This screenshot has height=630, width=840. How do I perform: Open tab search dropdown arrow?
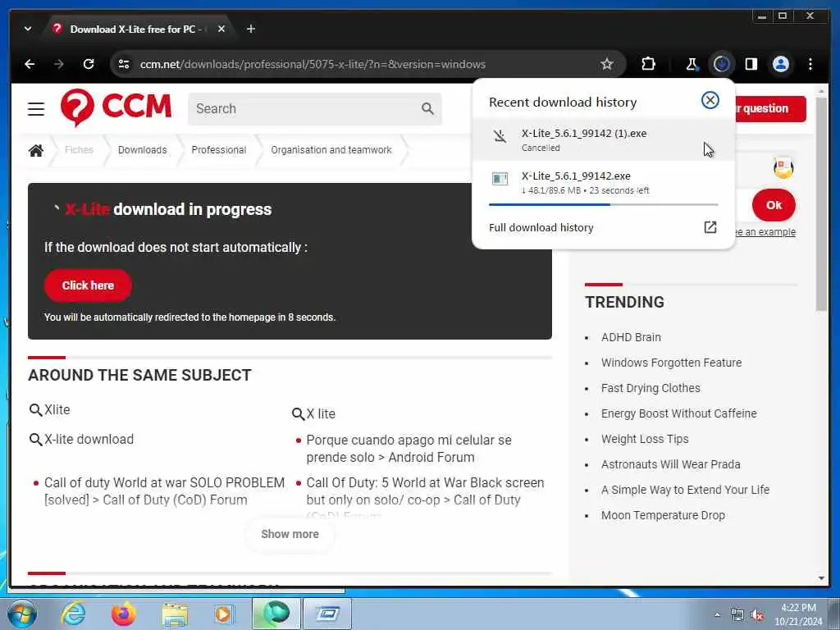28,29
